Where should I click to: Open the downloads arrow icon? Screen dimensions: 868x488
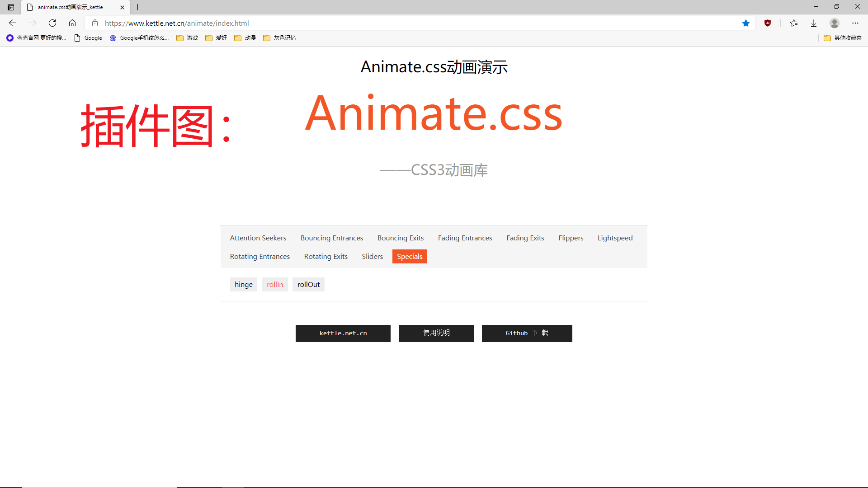[x=814, y=23]
